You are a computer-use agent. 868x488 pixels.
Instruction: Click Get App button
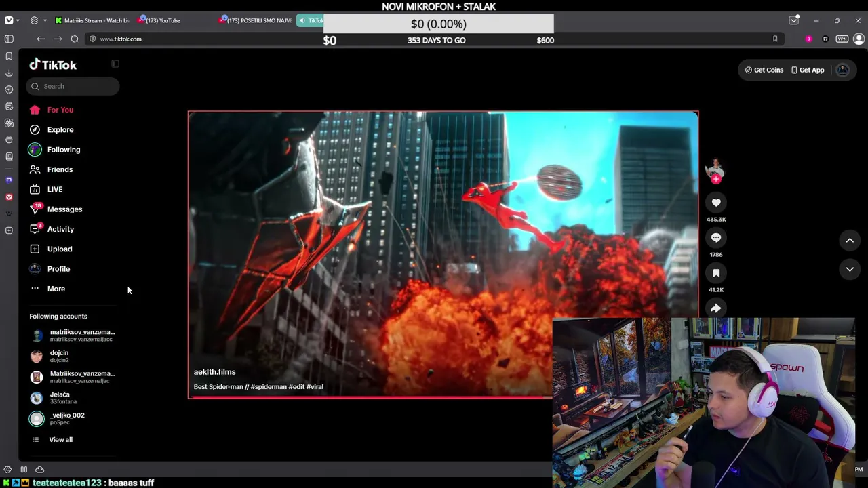coord(808,70)
